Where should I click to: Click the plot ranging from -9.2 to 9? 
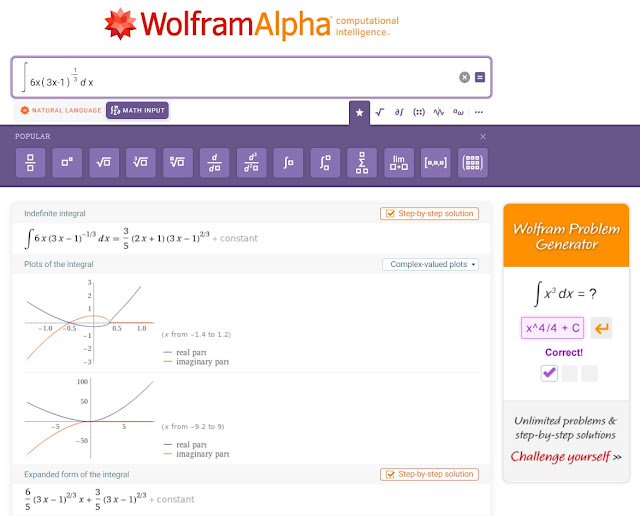[90, 418]
